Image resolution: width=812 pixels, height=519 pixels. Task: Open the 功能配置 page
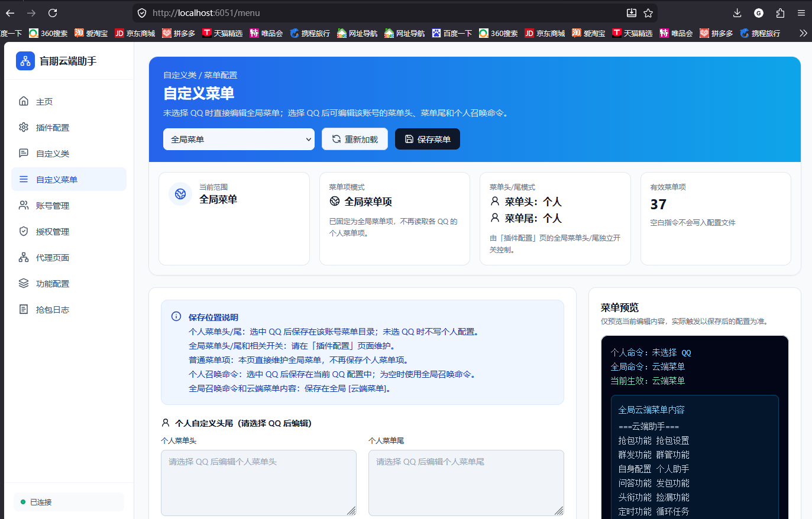click(x=69, y=283)
